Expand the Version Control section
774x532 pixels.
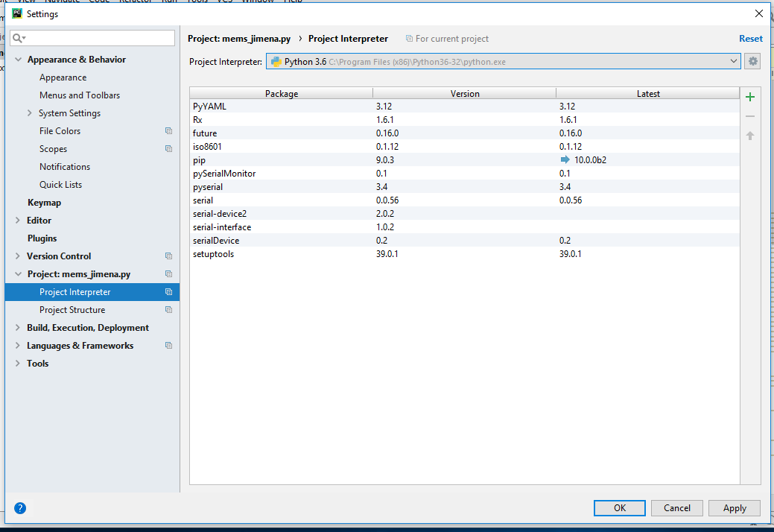(x=18, y=256)
